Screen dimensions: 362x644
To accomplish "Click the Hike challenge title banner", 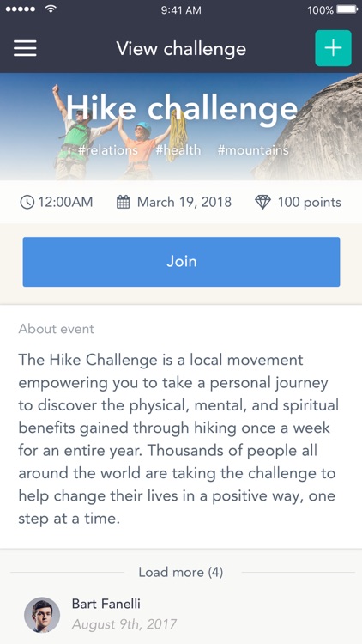I will tap(182, 108).
